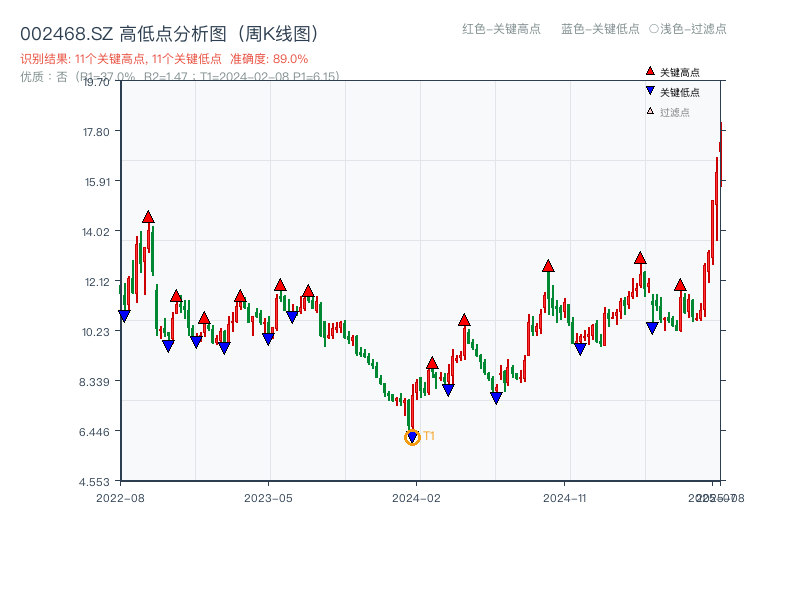Click the 准确度: 89.0% text
The height and width of the screenshot is (600, 800).
click(269, 59)
